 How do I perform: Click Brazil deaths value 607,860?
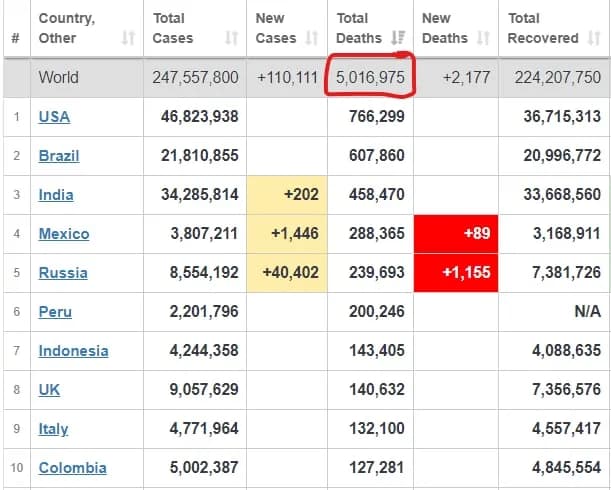click(377, 155)
